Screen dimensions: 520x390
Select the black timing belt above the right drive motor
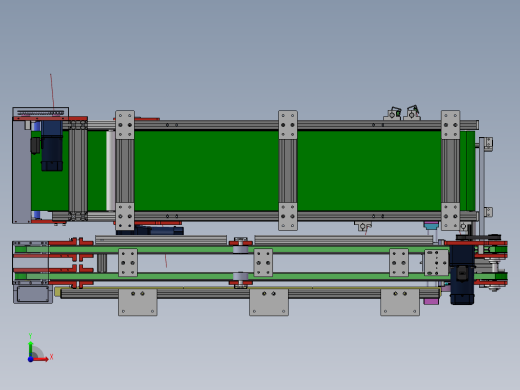click(x=478, y=237)
